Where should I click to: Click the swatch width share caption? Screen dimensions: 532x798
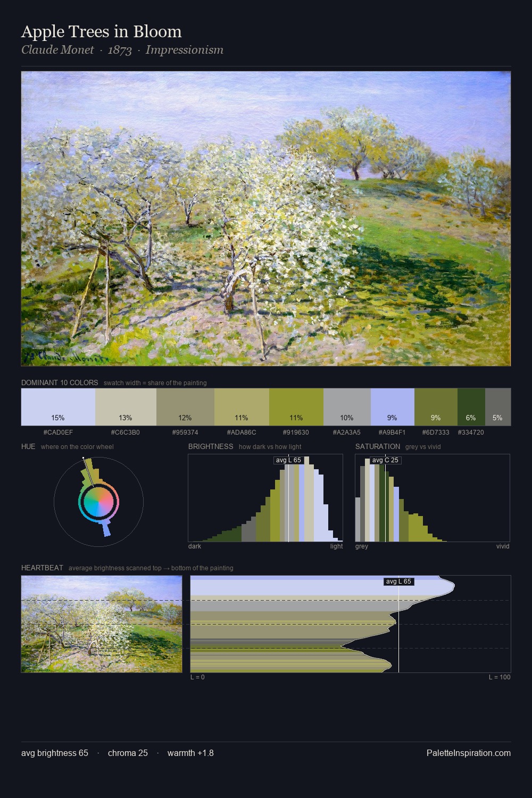pyautogui.click(x=155, y=383)
